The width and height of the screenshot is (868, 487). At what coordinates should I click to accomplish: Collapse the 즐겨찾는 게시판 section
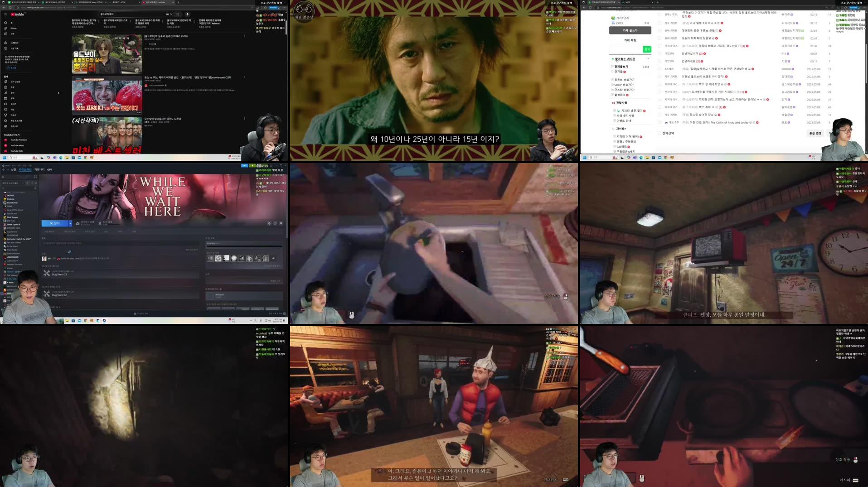648,59
